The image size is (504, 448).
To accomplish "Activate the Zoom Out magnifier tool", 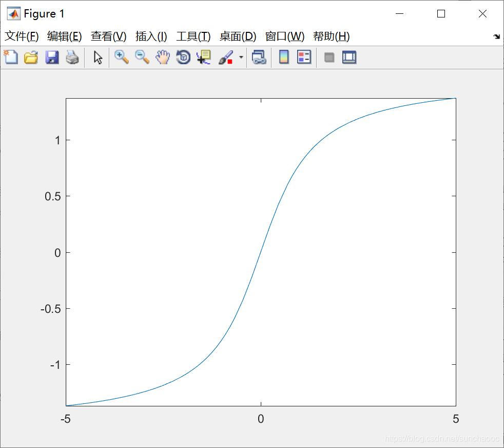I will [x=142, y=58].
